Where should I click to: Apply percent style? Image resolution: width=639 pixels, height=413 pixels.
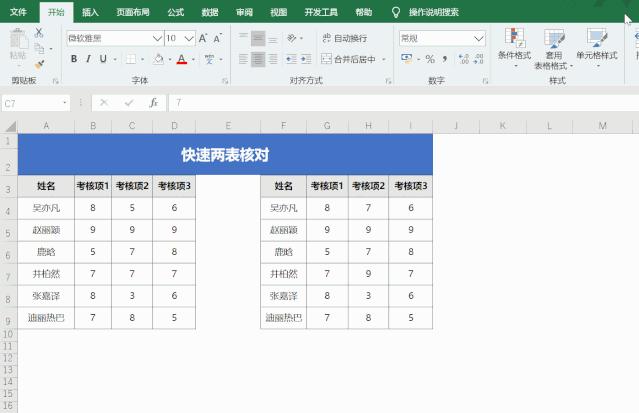(x=430, y=59)
